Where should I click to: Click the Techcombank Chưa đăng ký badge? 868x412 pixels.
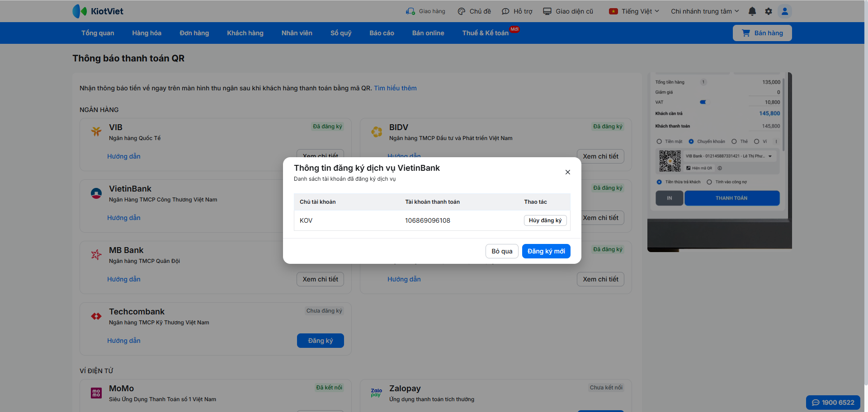[x=324, y=311]
